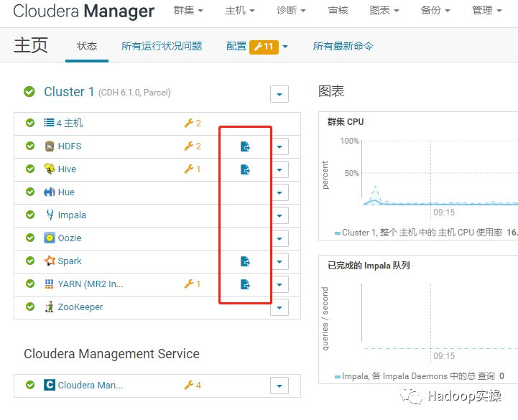Click the ZooKeeper service icon
The height and width of the screenshot is (420, 518).
50,307
